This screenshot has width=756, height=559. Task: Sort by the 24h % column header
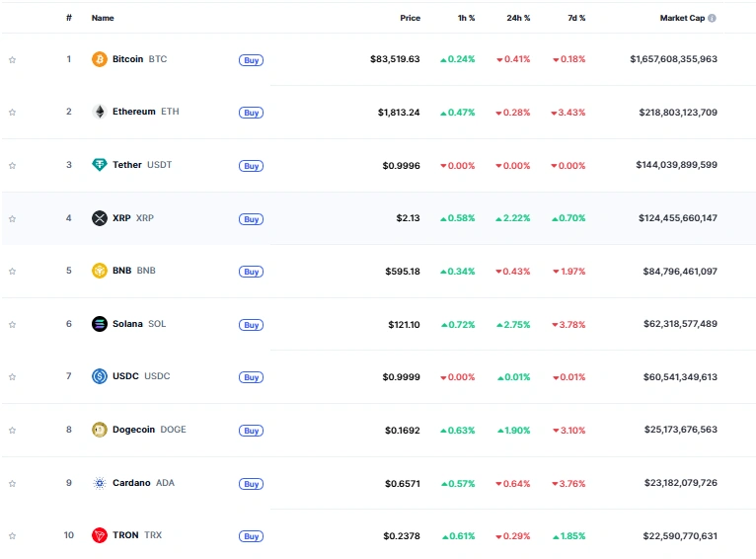[518, 18]
